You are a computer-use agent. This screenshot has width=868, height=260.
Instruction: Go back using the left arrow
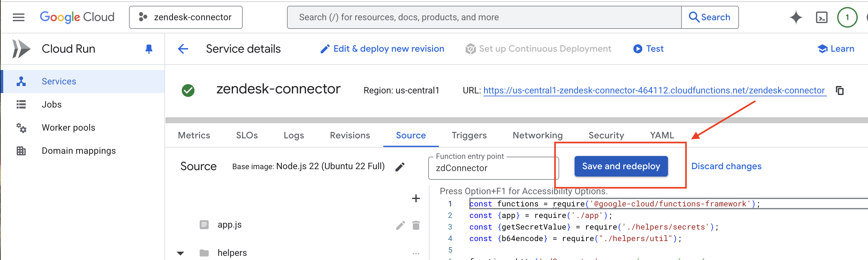tap(183, 49)
